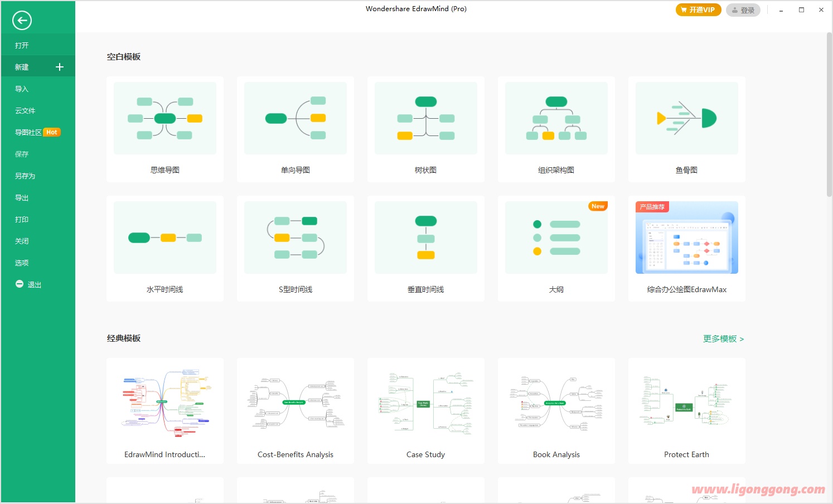The image size is (833, 504).
Task: Minimize the EdrawMind window
Action: point(781,10)
